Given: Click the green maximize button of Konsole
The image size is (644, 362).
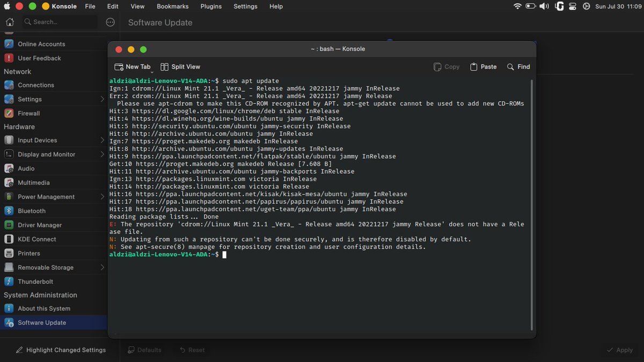Looking at the screenshot, I should [x=143, y=49].
